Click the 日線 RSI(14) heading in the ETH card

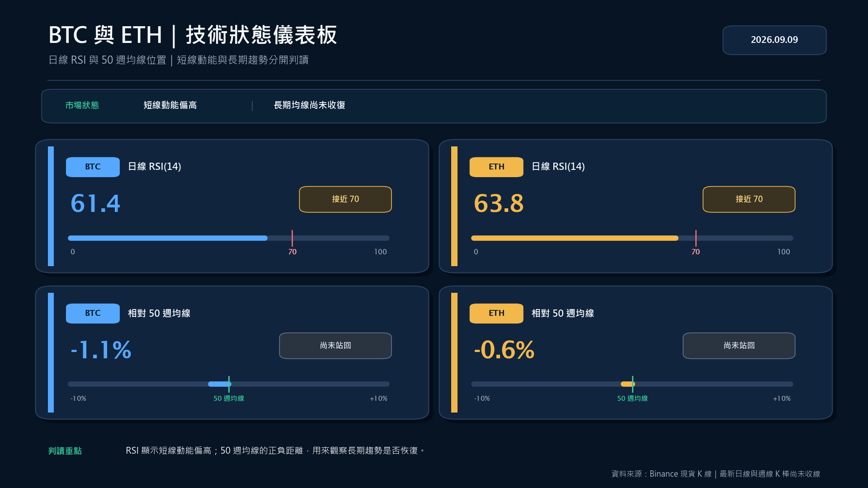click(x=558, y=167)
